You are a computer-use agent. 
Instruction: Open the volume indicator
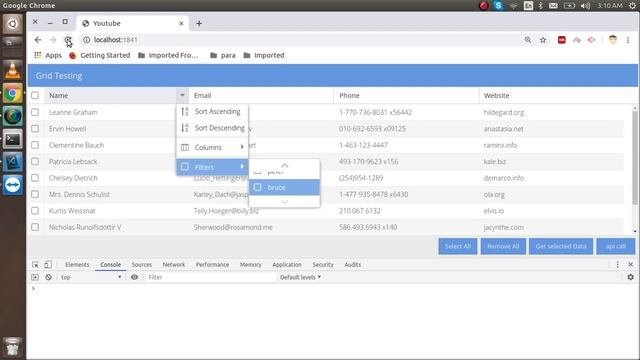pos(585,5)
